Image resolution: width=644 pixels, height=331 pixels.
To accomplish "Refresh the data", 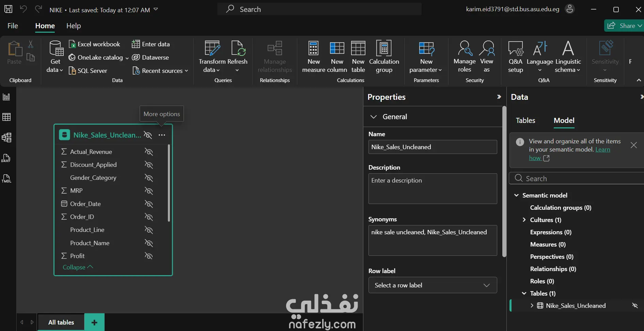I will click(237, 57).
